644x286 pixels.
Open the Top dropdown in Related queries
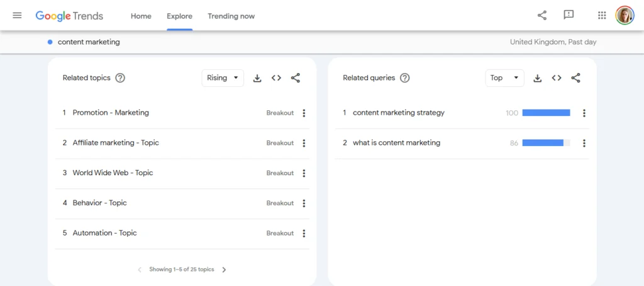[504, 77]
